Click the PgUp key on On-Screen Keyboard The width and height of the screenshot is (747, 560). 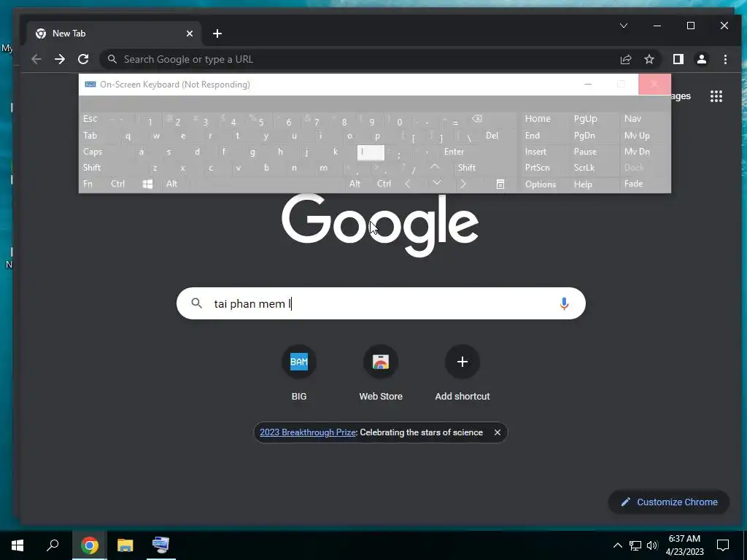586,119
